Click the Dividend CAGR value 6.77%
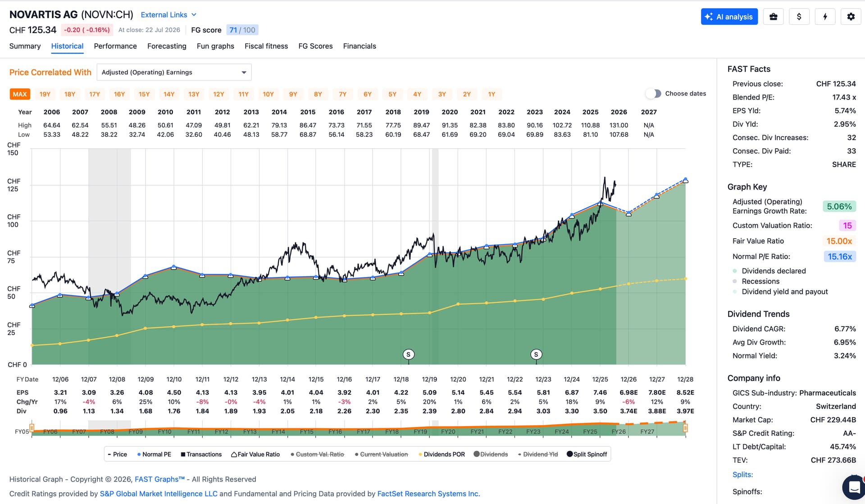 point(845,329)
